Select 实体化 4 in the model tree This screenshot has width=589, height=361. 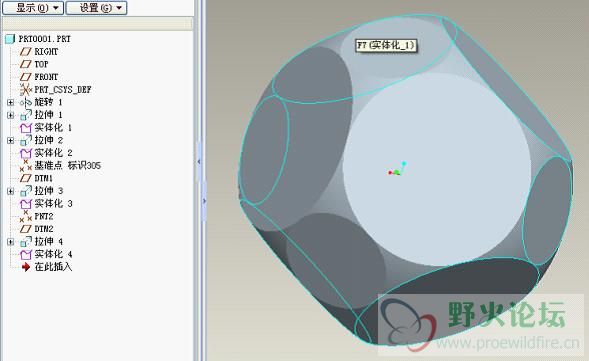tap(53, 254)
